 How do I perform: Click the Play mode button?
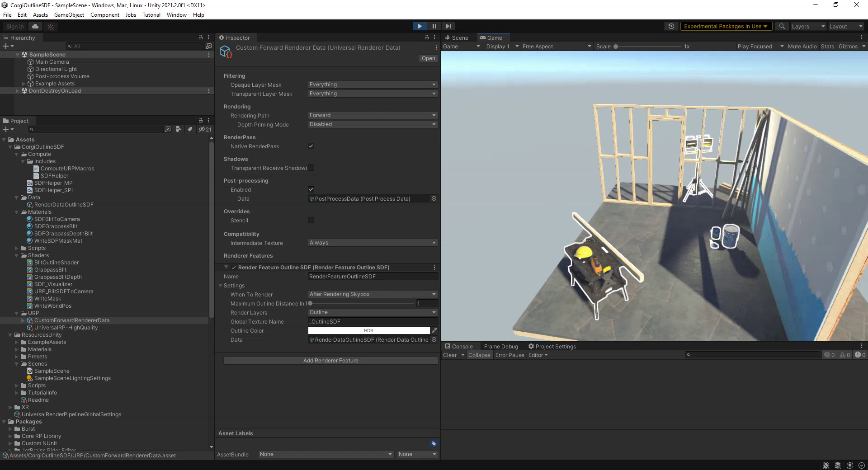420,26
